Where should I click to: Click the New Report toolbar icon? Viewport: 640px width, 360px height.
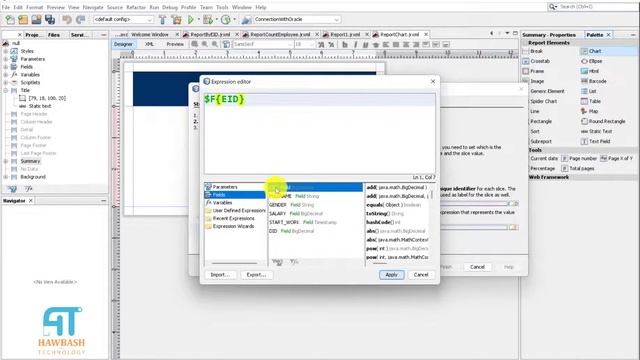[9, 20]
